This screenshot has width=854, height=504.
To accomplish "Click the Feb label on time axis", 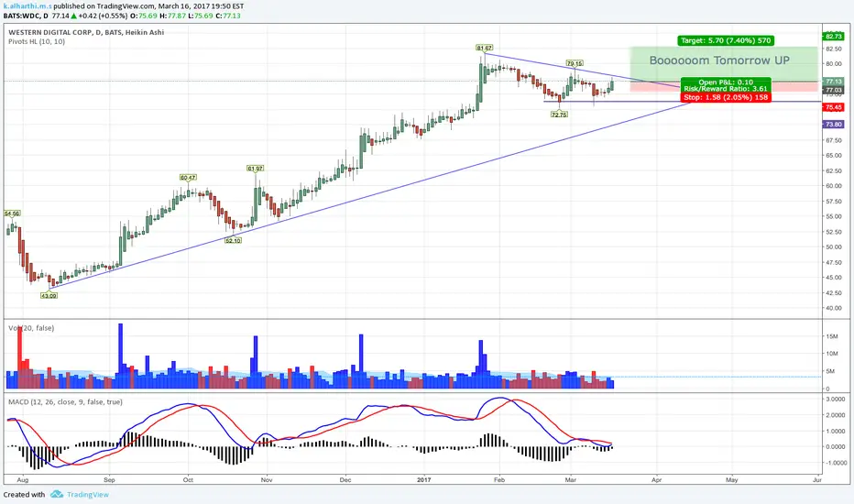I will click(498, 480).
